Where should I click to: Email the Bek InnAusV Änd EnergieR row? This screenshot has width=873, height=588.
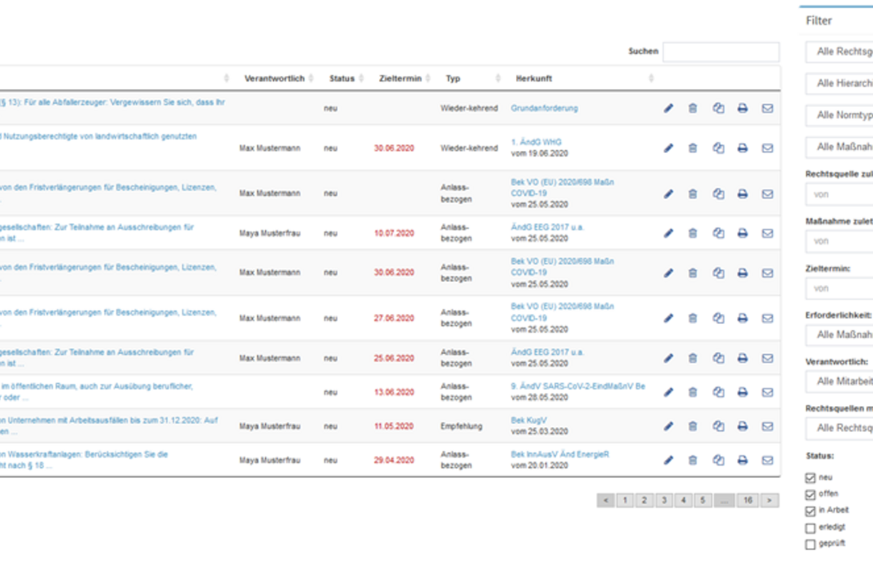point(767,460)
